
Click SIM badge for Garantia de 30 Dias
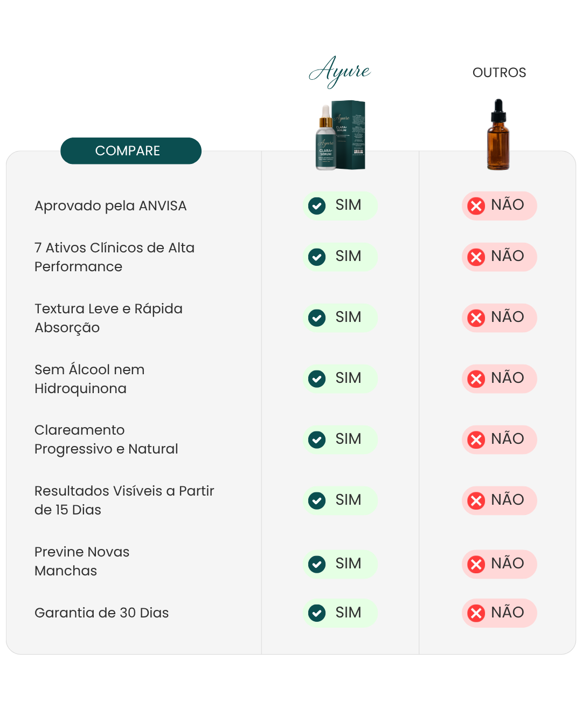tap(340, 613)
